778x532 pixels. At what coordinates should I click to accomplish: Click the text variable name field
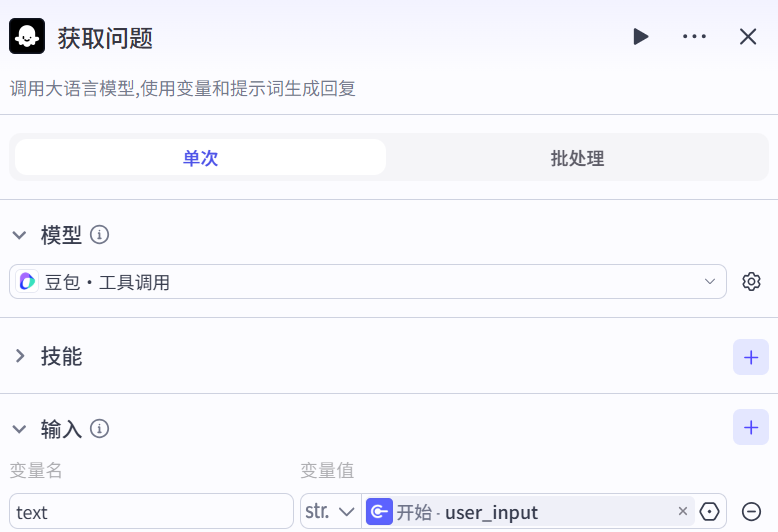pyautogui.click(x=151, y=512)
